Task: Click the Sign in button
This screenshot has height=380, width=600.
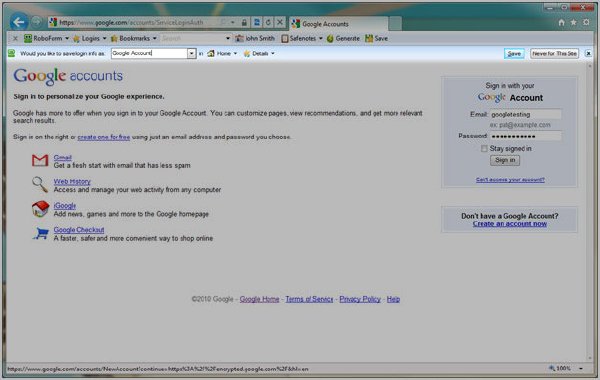Action: click(x=505, y=160)
